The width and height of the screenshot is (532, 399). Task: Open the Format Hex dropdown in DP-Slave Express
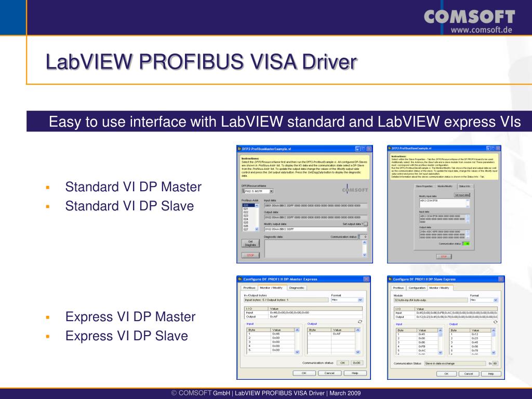(495, 300)
